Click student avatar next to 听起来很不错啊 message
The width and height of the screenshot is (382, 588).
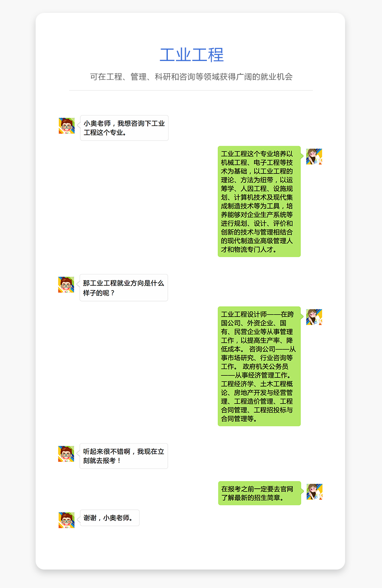point(66,454)
